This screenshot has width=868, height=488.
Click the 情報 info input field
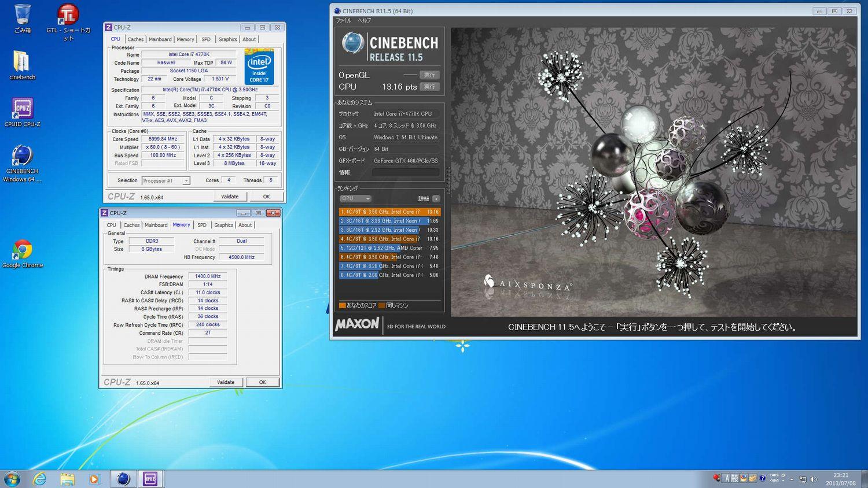click(x=406, y=172)
